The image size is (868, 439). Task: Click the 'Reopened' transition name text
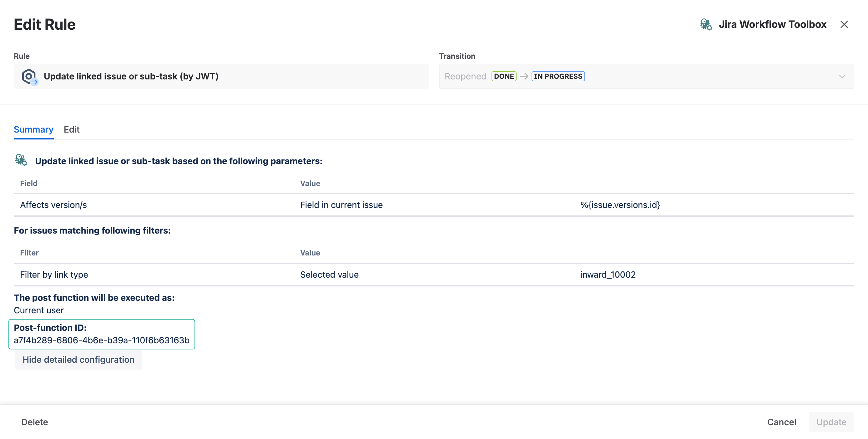pyautogui.click(x=465, y=77)
